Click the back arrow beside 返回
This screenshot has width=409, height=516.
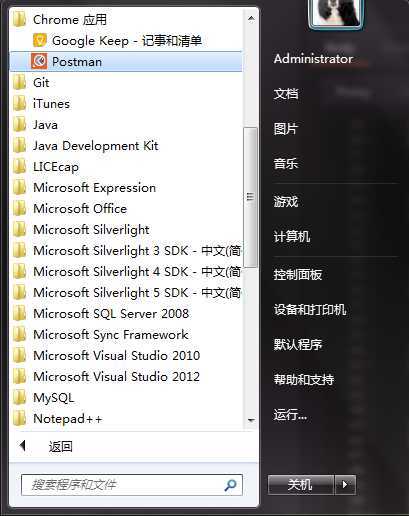23,445
